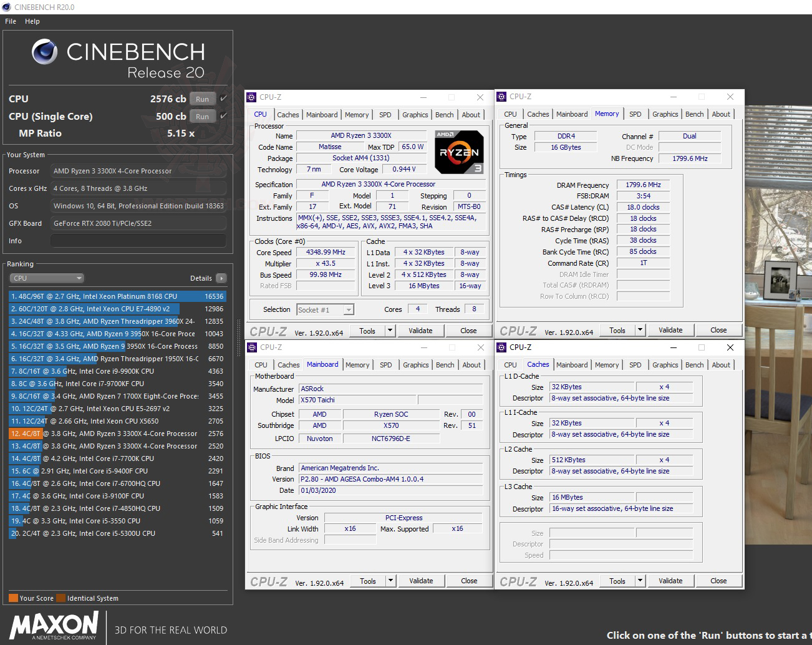This screenshot has height=645, width=812.
Task: Click the CAS# Latency 18.0 clocks value
Action: click(x=643, y=207)
